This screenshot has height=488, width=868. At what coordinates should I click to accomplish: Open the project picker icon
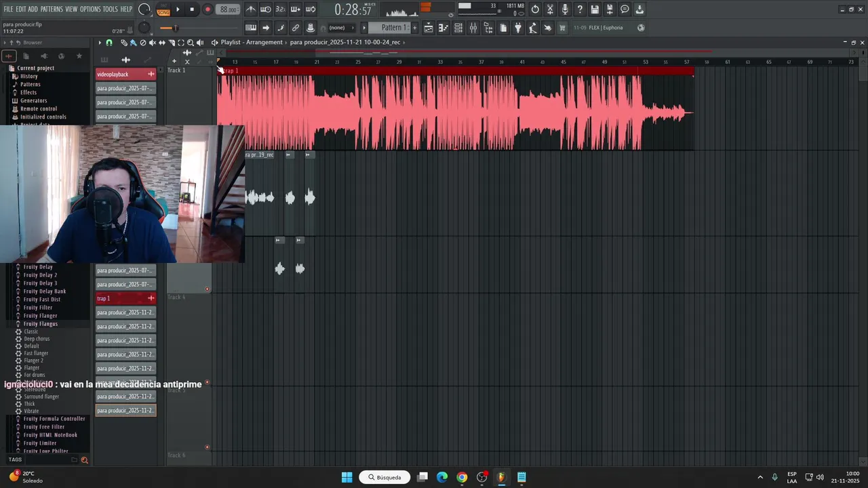point(503,28)
